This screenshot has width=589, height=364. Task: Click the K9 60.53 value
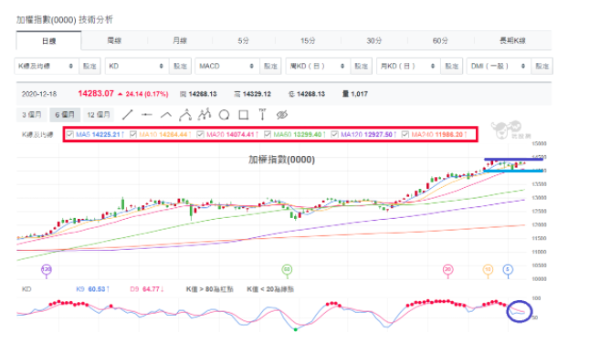(x=93, y=289)
